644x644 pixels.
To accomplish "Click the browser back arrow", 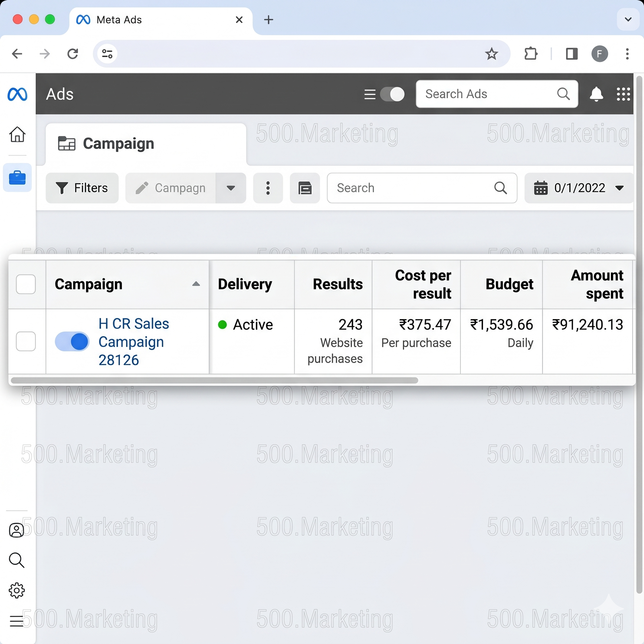I will tap(17, 54).
